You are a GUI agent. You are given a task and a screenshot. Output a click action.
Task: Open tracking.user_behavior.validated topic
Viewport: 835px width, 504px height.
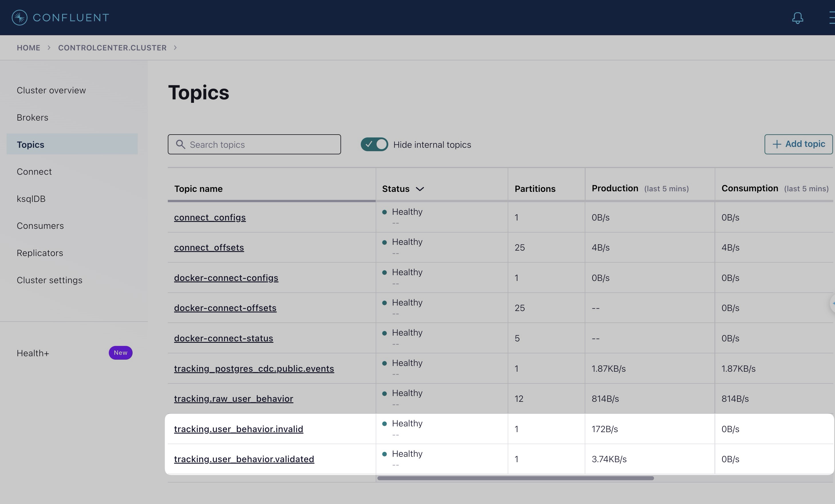click(x=244, y=459)
